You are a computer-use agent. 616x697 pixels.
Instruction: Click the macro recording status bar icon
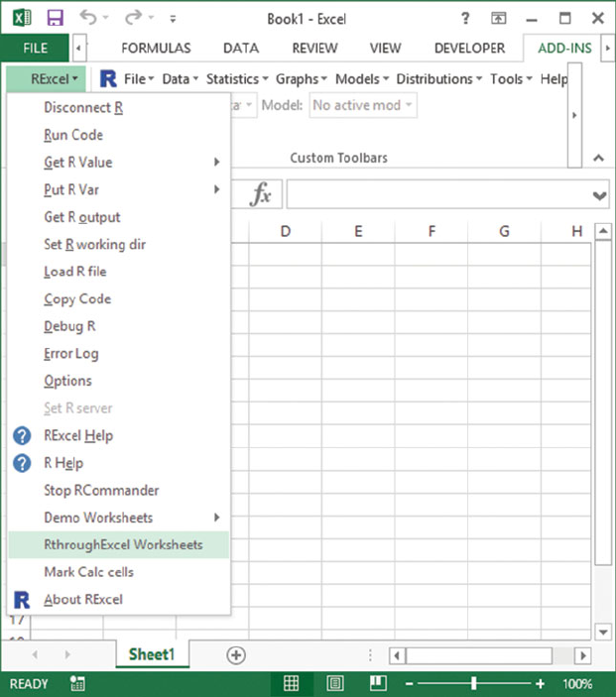[77, 684]
